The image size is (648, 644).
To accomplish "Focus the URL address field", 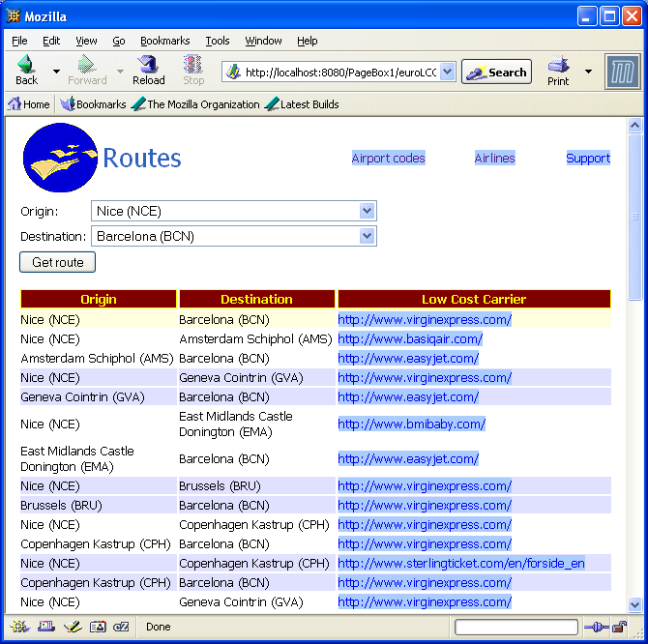I will click(x=341, y=73).
